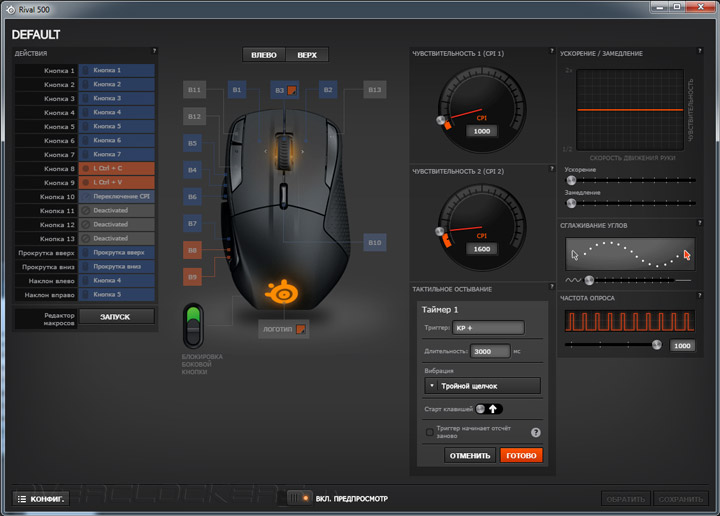Select the B12 button marker
This screenshot has width=720, height=516.
(194, 117)
